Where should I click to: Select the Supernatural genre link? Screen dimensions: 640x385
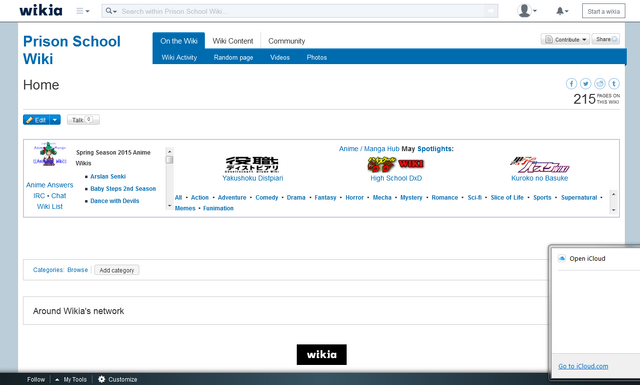point(579,198)
